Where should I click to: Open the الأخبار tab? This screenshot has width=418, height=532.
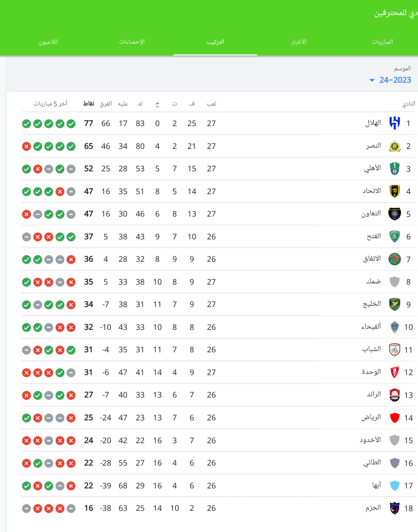299,42
